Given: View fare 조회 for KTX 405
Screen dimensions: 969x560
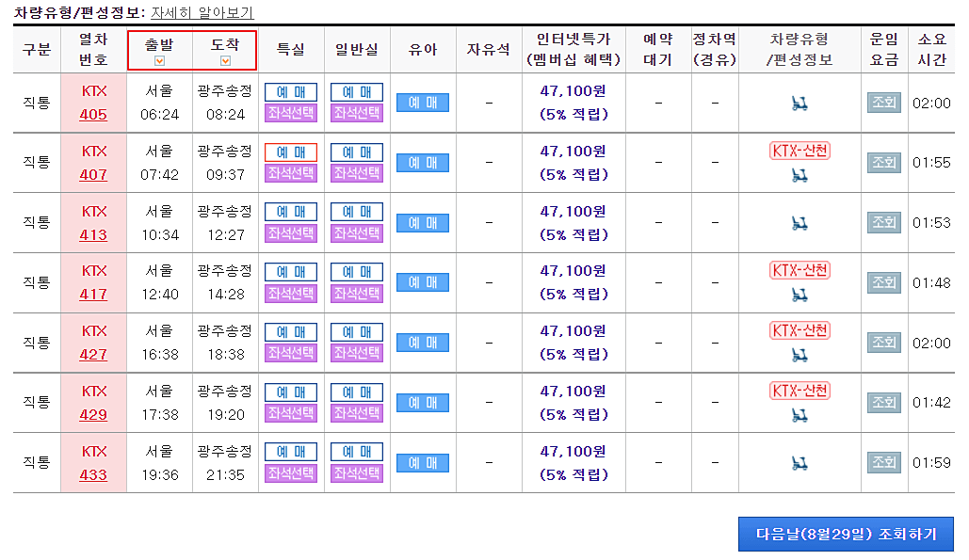Looking at the screenshot, I should 884,103.
